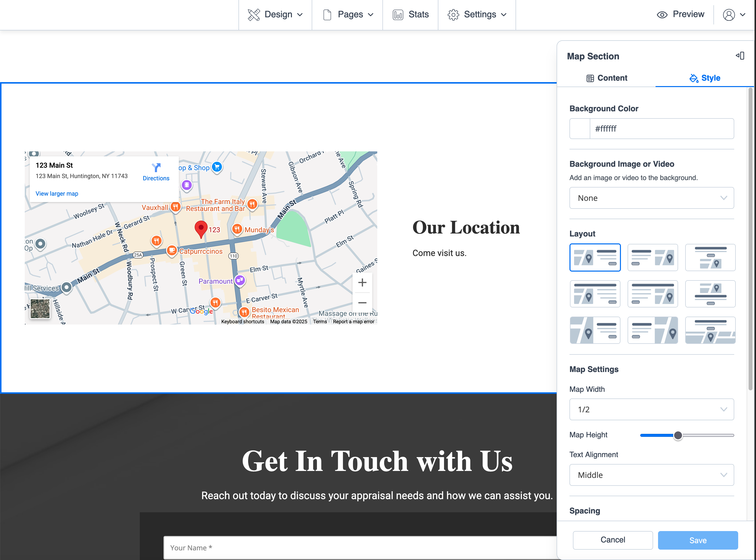756x560 pixels.
Task: Zoom out the map with minus button
Action: [362, 302]
